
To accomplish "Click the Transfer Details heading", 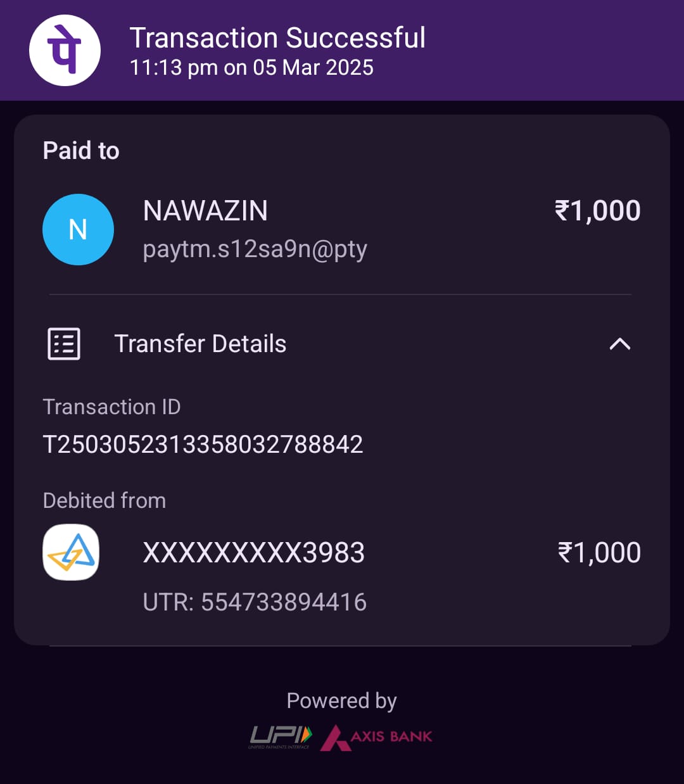I will pos(200,344).
